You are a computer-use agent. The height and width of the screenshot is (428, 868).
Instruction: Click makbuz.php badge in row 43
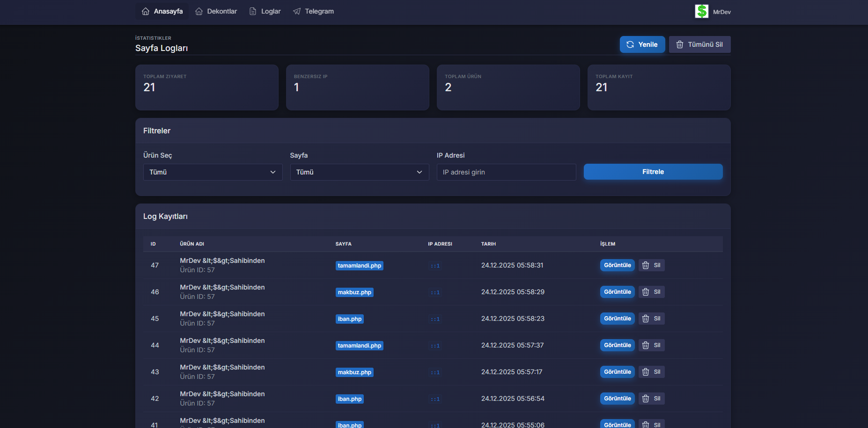[x=354, y=372]
